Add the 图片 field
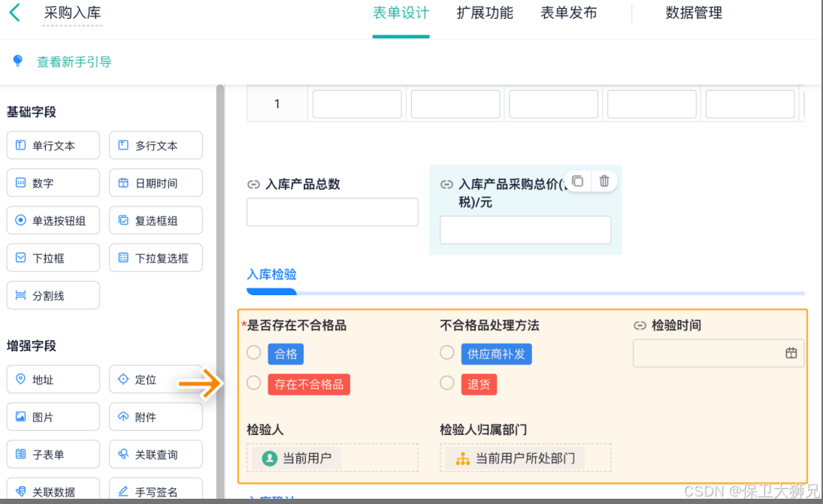The image size is (823, 504). pos(53,417)
